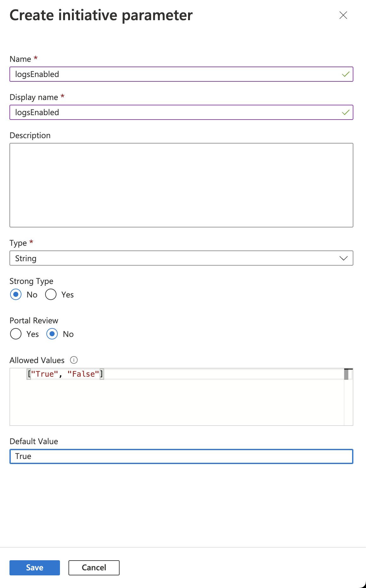Viewport: 366px width, 588px height.
Task: Click the green checkmark in Name field
Action: (346, 74)
